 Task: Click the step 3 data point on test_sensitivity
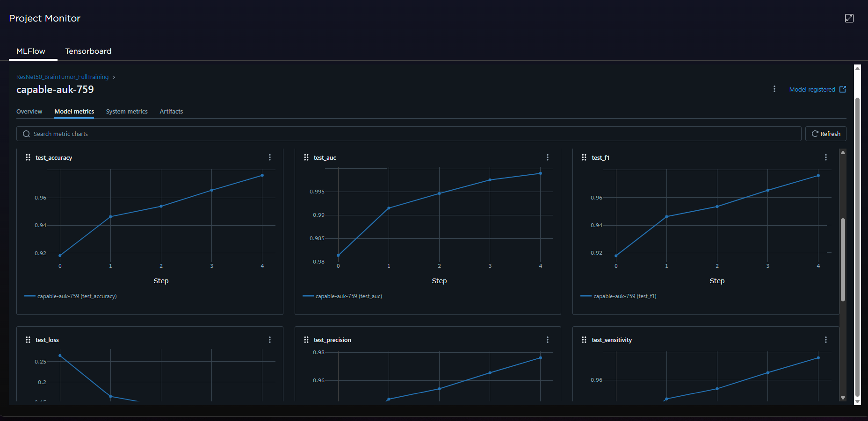click(767, 373)
